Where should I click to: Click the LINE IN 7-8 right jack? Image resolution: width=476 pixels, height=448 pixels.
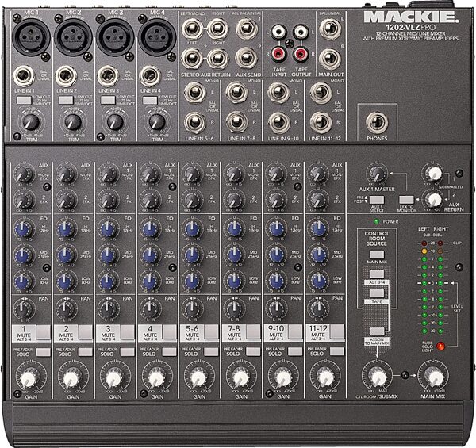point(236,122)
